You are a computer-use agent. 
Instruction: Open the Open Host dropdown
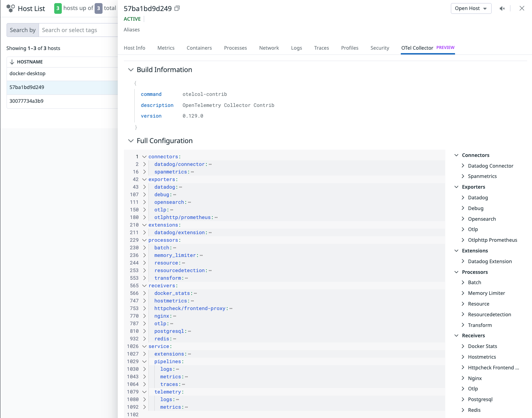[x=471, y=8]
